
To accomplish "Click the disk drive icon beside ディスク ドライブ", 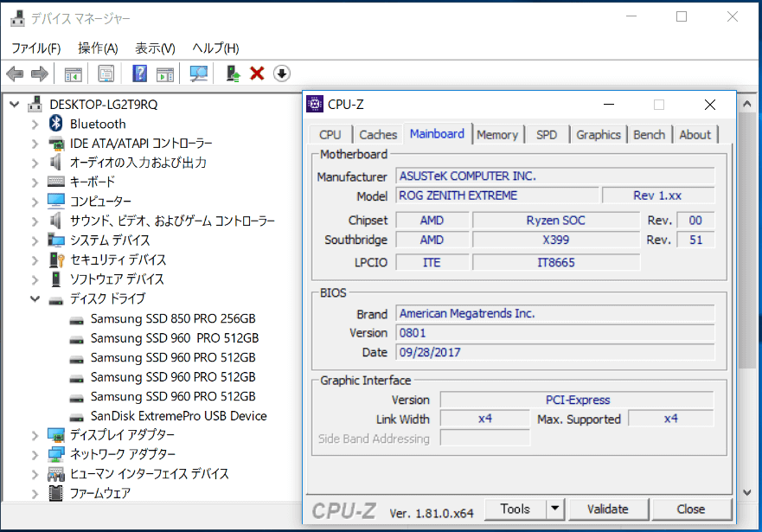I will 56,301.
